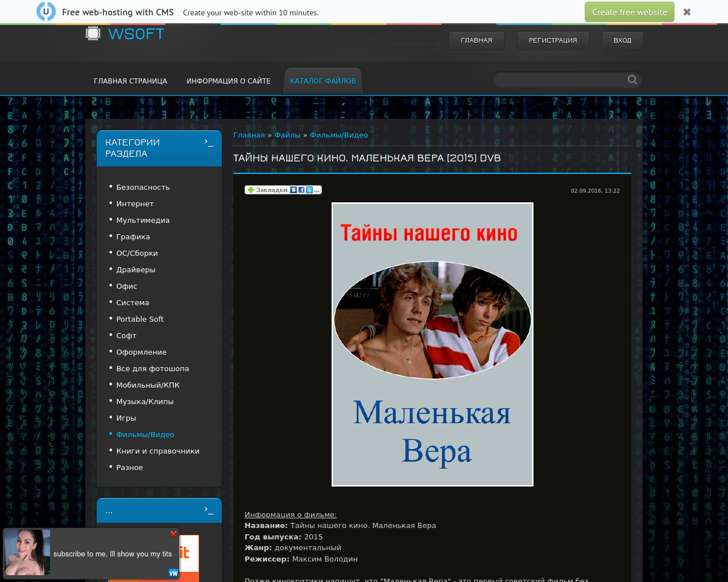
Task: Open Книги и справочники category
Action: click(158, 451)
